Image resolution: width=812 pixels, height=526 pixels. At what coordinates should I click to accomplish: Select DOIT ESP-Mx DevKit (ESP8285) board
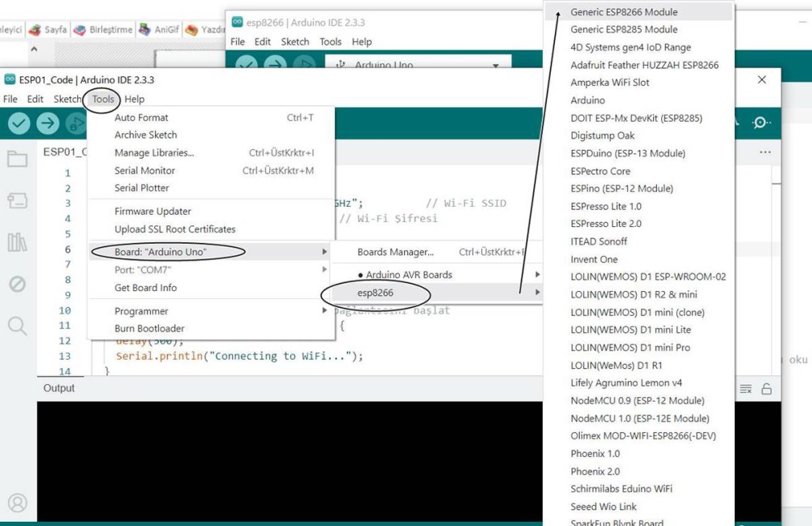tap(639, 118)
